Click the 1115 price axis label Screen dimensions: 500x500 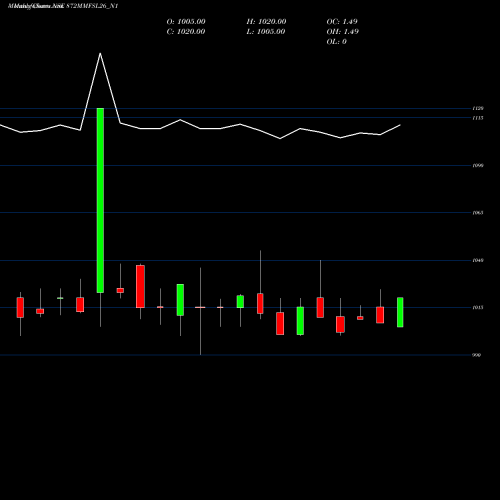478,118
